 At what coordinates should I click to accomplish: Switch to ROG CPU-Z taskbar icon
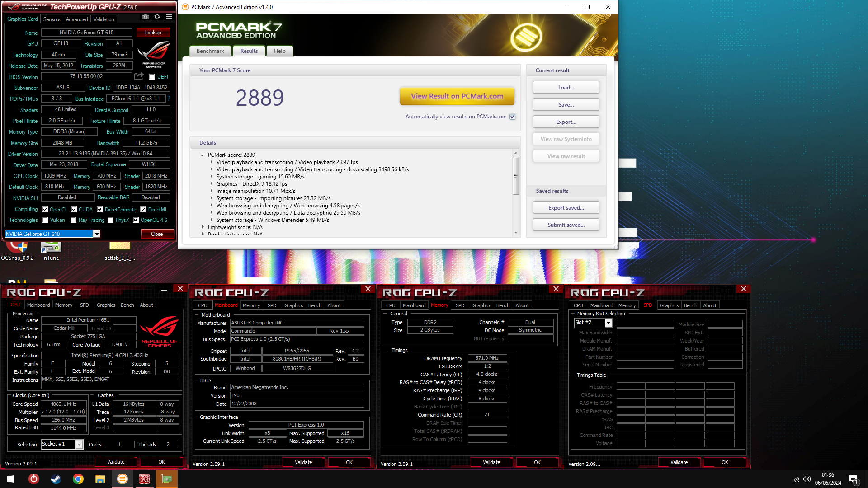pos(145,479)
